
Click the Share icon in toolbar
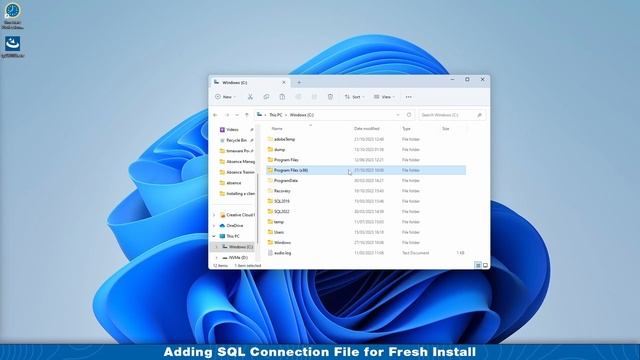[314, 97]
